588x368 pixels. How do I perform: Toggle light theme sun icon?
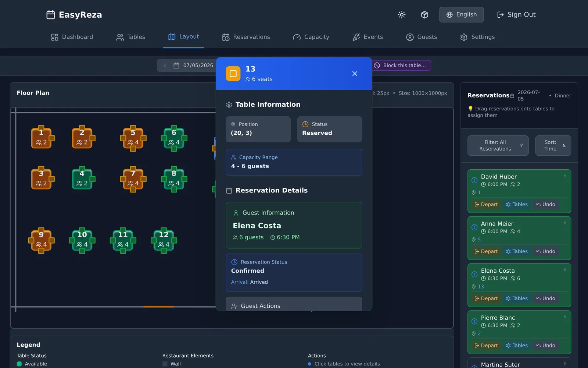tap(402, 15)
